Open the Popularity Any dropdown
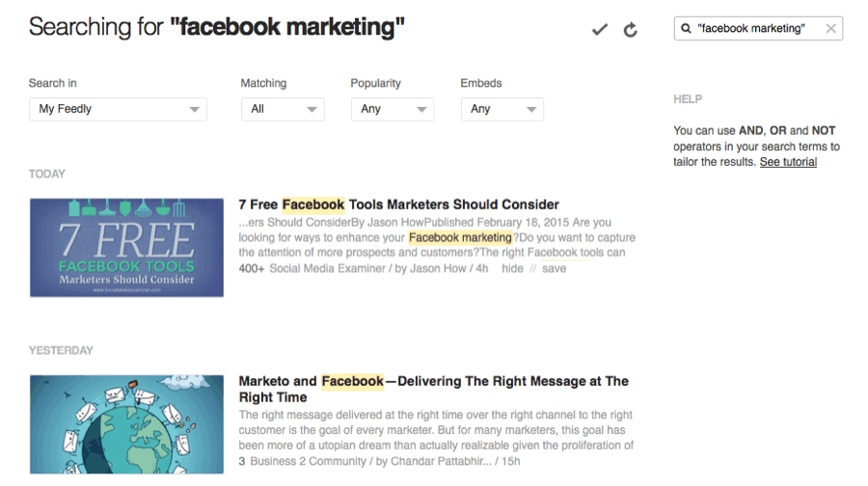The height and width of the screenshot is (486, 868). coord(393,109)
